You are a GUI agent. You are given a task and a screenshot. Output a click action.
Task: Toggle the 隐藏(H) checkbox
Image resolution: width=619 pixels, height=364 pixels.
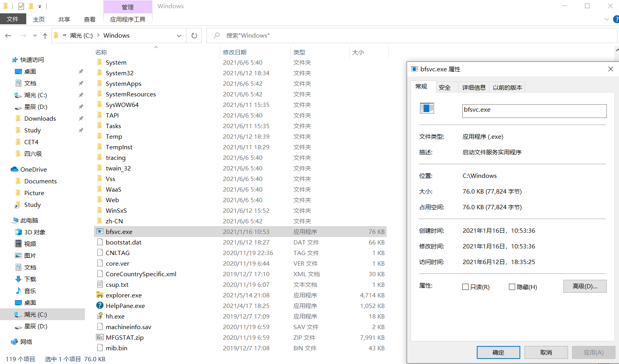(512, 287)
